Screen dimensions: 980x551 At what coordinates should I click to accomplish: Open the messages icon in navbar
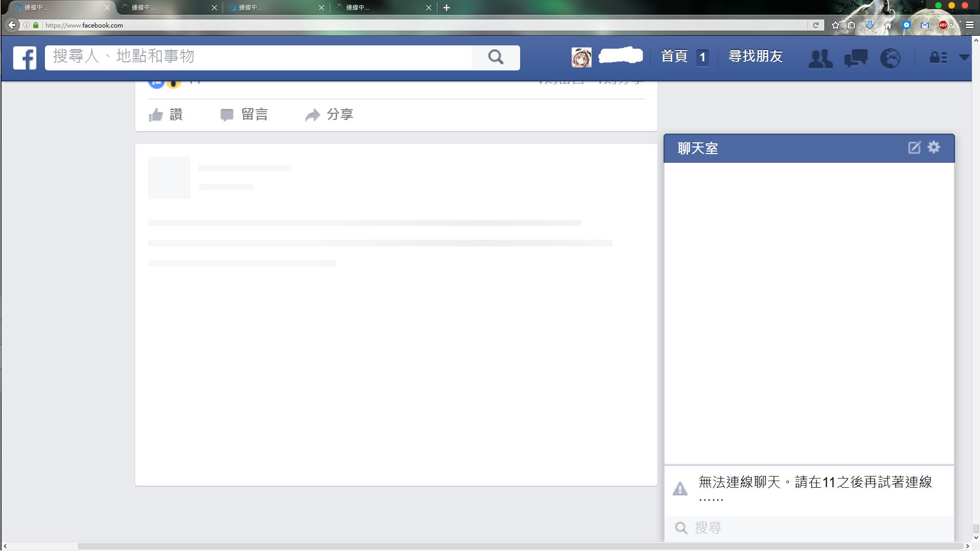click(855, 58)
